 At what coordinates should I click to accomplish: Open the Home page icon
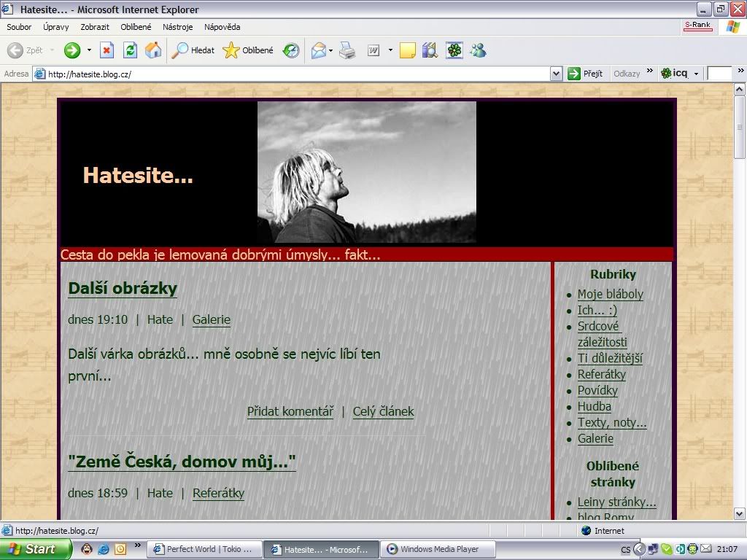pyautogui.click(x=152, y=50)
